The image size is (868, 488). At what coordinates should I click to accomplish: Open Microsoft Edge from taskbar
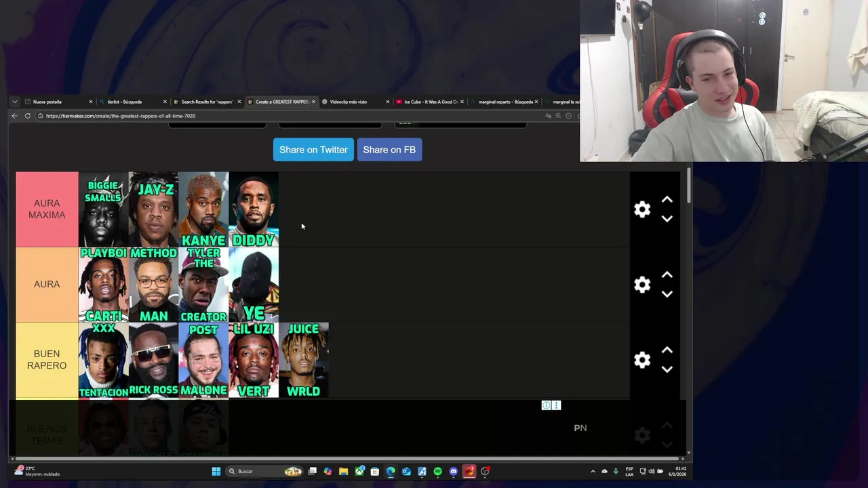click(391, 471)
